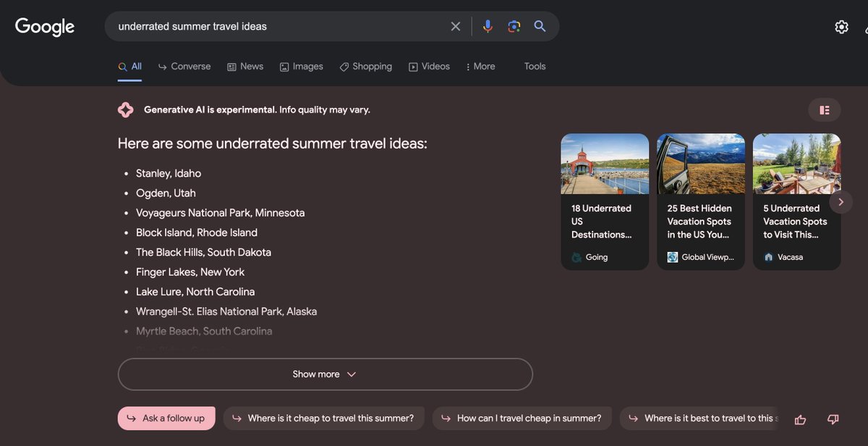The image size is (868, 446).
Task: Open quick settings via the gear icon
Action: 841,26
